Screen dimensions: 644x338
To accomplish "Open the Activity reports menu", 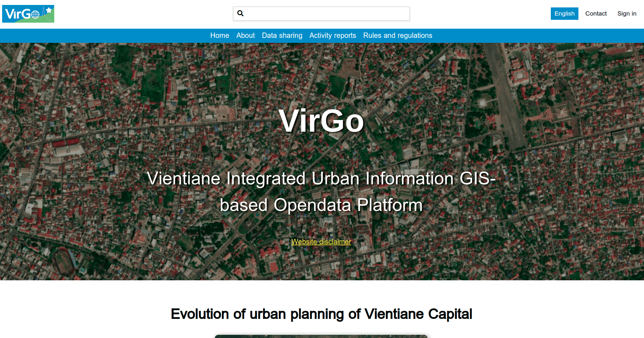I will pos(333,35).
